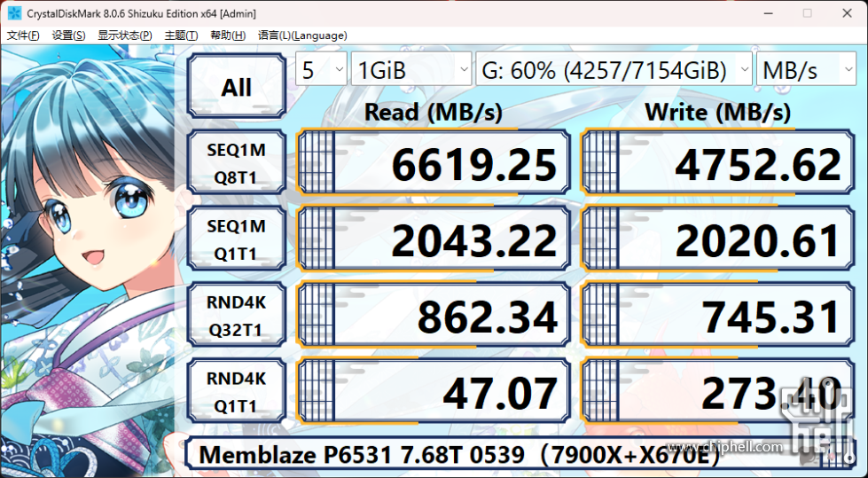Start the SEQ1M Q8T1 test
868x478 pixels.
tap(237, 163)
